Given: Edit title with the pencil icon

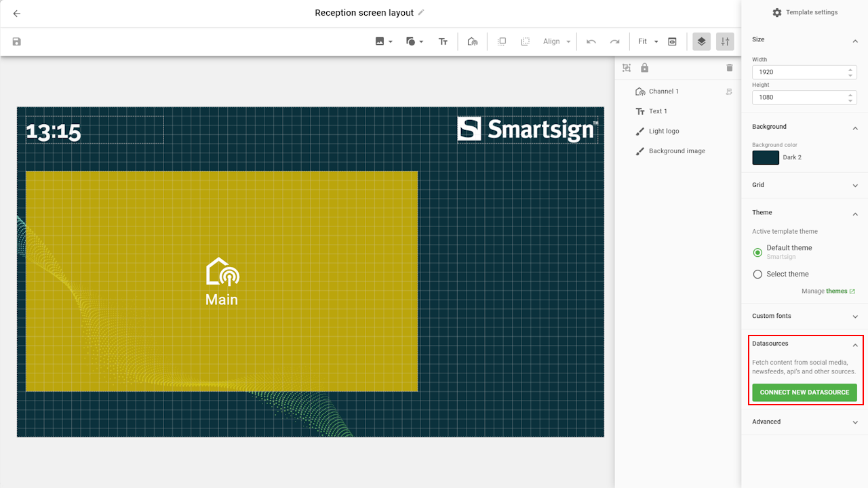Looking at the screenshot, I should [x=421, y=12].
